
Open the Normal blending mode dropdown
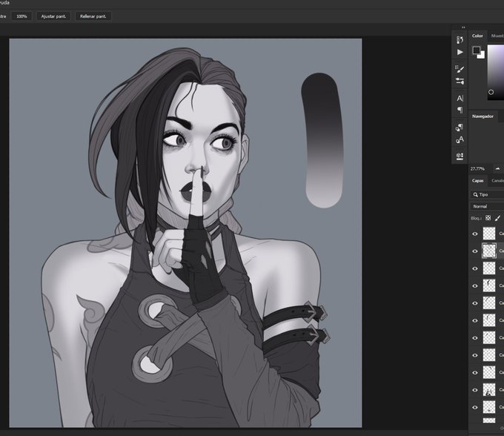pyautogui.click(x=487, y=206)
